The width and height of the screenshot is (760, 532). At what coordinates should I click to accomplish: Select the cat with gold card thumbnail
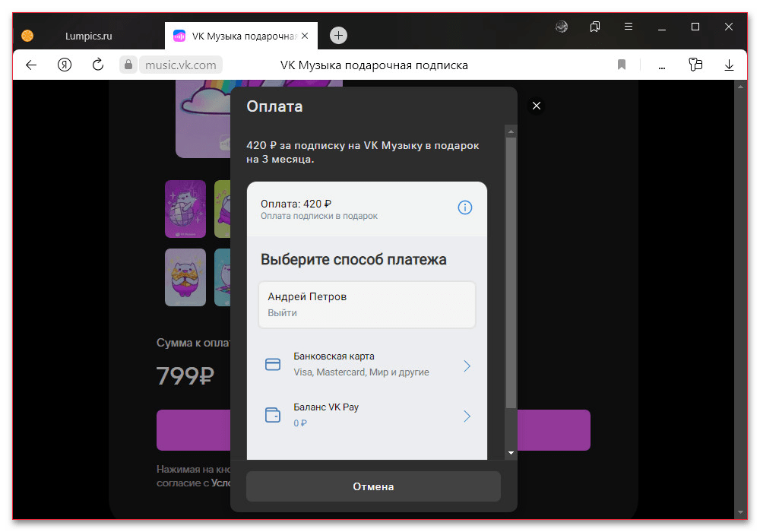(185, 277)
